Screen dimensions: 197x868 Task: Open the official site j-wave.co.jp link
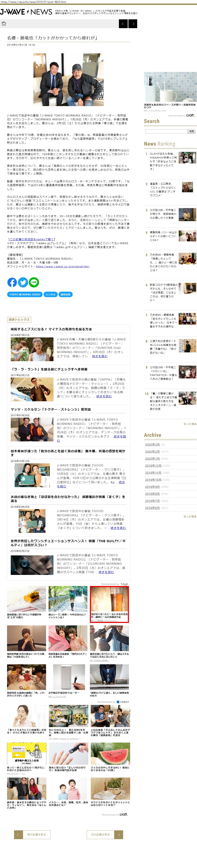[x=63, y=267]
